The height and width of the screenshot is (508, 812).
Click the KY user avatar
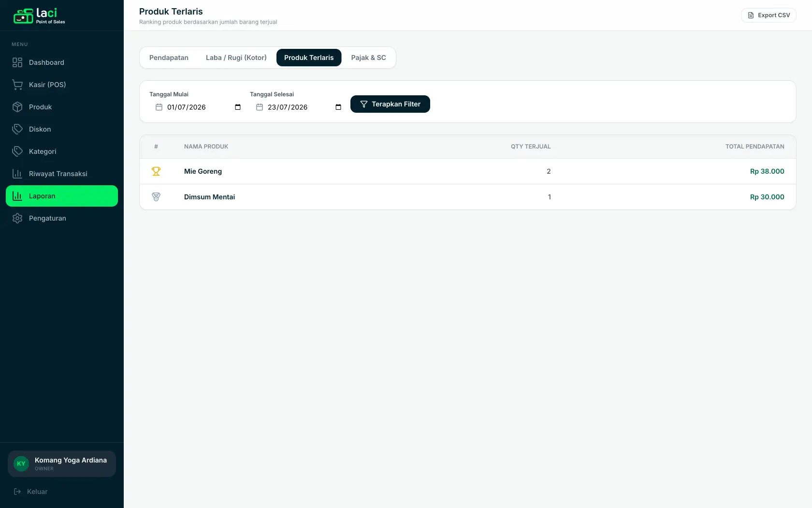pyautogui.click(x=21, y=463)
